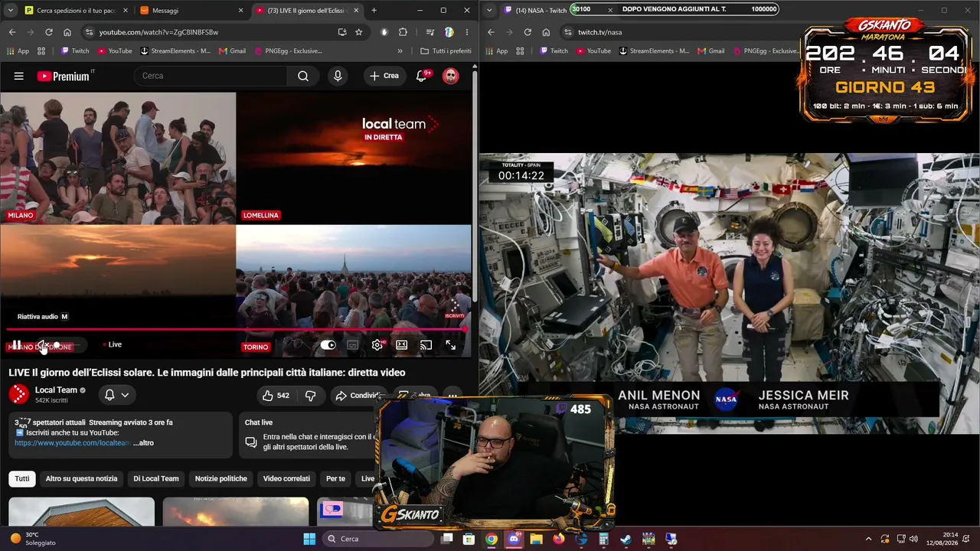Reload the YouTube page

click(49, 32)
